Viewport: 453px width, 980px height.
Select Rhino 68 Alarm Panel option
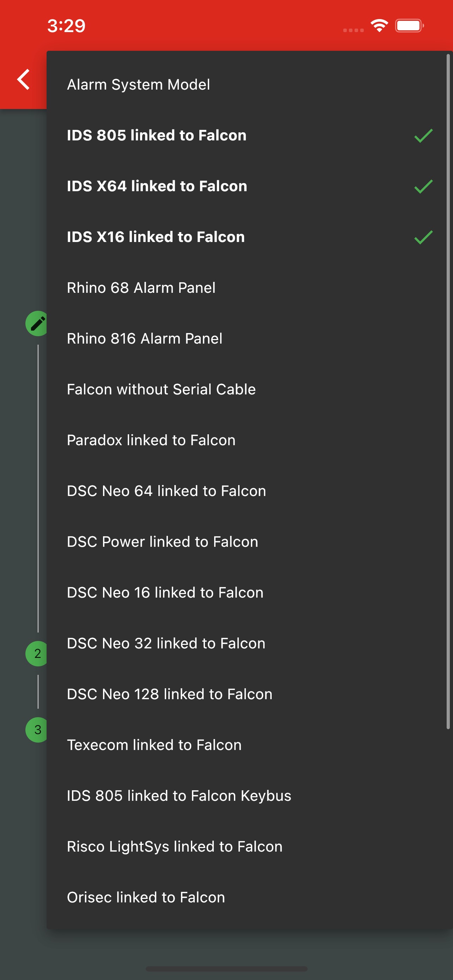(141, 288)
